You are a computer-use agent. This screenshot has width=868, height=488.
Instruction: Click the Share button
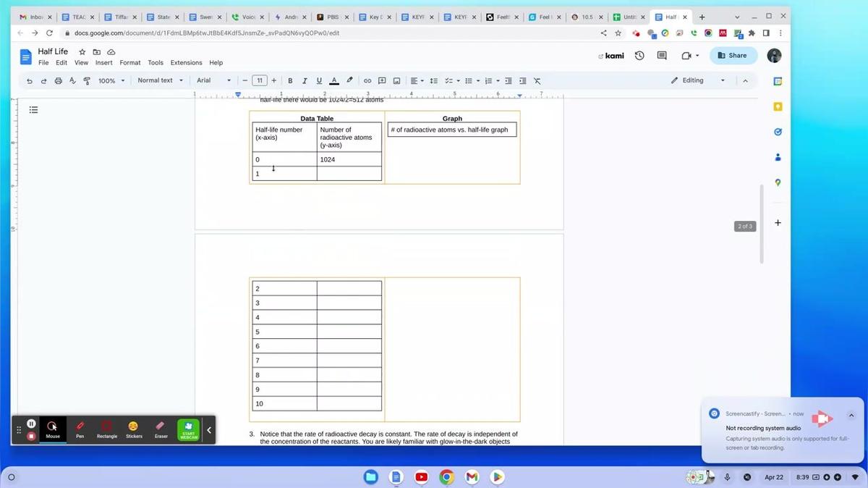(732, 56)
